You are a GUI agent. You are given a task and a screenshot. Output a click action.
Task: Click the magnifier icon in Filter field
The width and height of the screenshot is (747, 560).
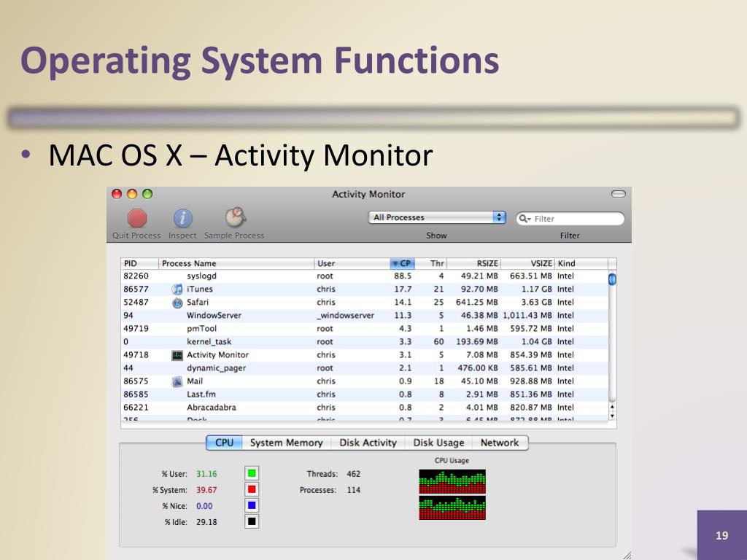[525, 219]
